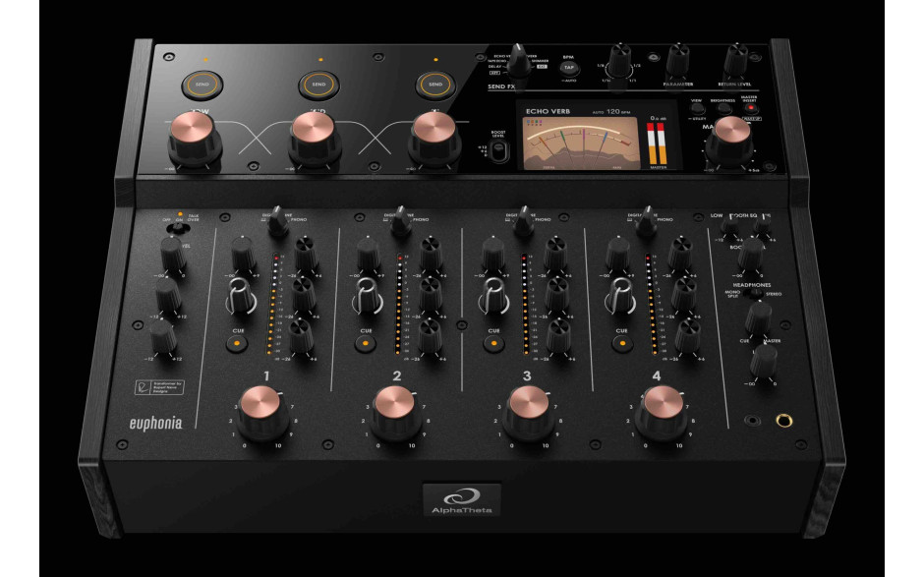Click the channel 1 LED level meter
The height and width of the screenshot is (577, 924).
coord(273,305)
